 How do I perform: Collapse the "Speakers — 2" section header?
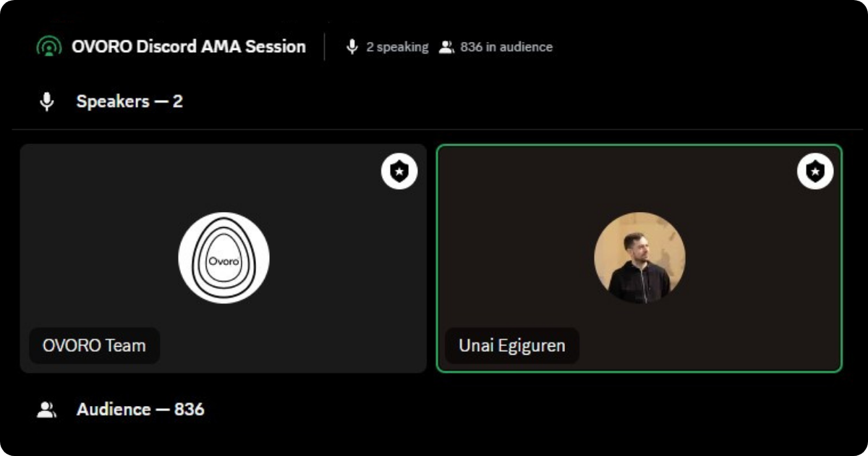point(129,101)
